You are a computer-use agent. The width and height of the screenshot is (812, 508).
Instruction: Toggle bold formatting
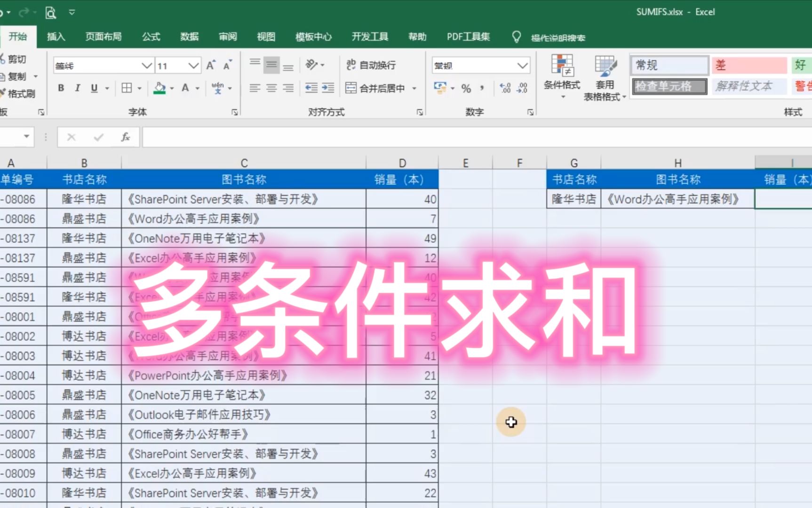coord(61,88)
